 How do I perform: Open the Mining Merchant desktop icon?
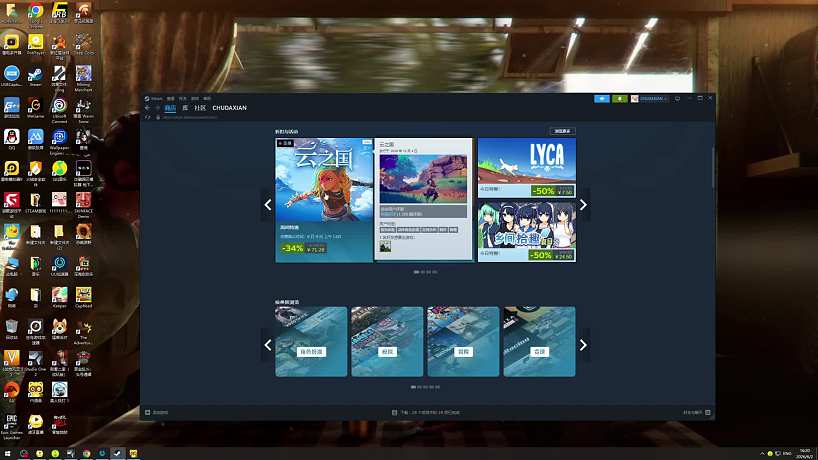point(83,79)
